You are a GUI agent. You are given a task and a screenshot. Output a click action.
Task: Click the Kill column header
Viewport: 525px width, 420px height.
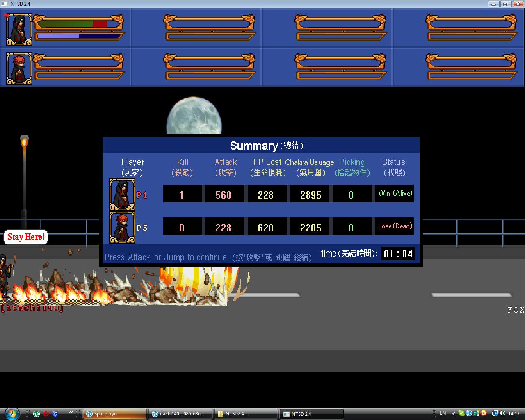(183, 167)
